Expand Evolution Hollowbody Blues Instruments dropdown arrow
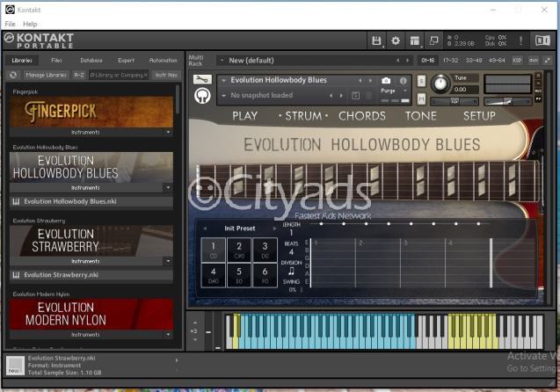This screenshot has width=560, height=392. (168, 187)
